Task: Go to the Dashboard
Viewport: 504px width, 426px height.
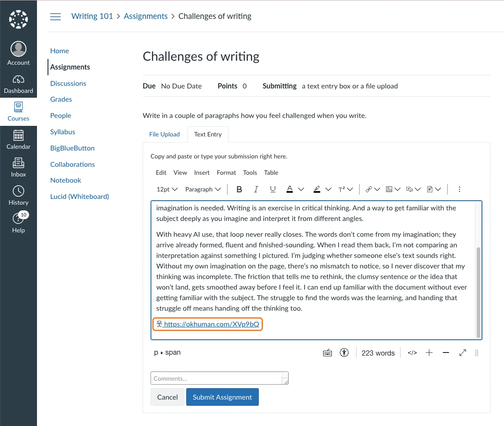Action: click(18, 84)
